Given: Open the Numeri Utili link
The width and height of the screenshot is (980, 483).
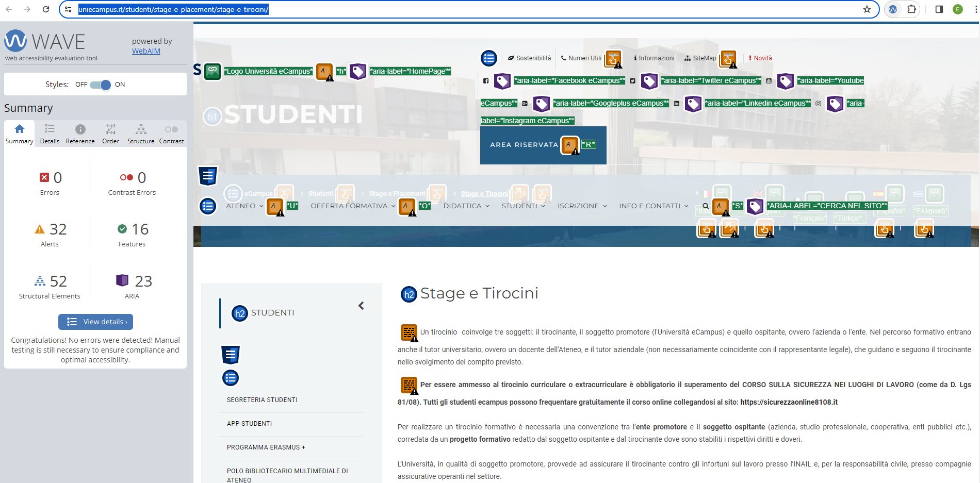Looking at the screenshot, I should [x=581, y=58].
